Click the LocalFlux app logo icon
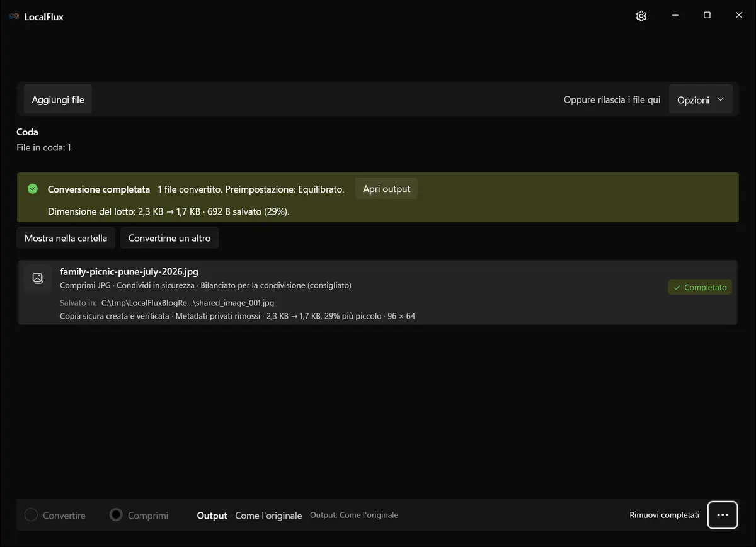756x547 pixels. (14, 17)
